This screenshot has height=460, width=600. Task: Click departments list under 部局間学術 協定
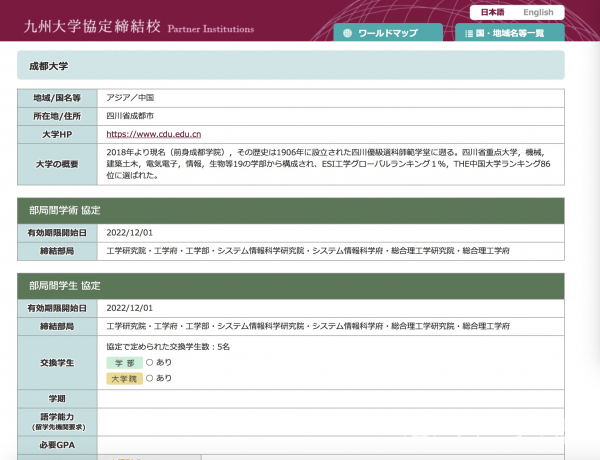308,251
